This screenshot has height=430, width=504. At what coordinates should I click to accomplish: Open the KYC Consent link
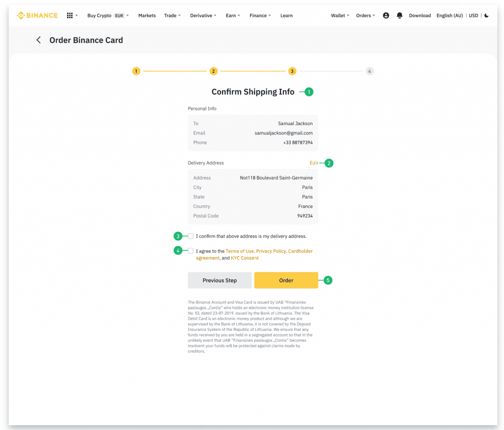tap(245, 258)
